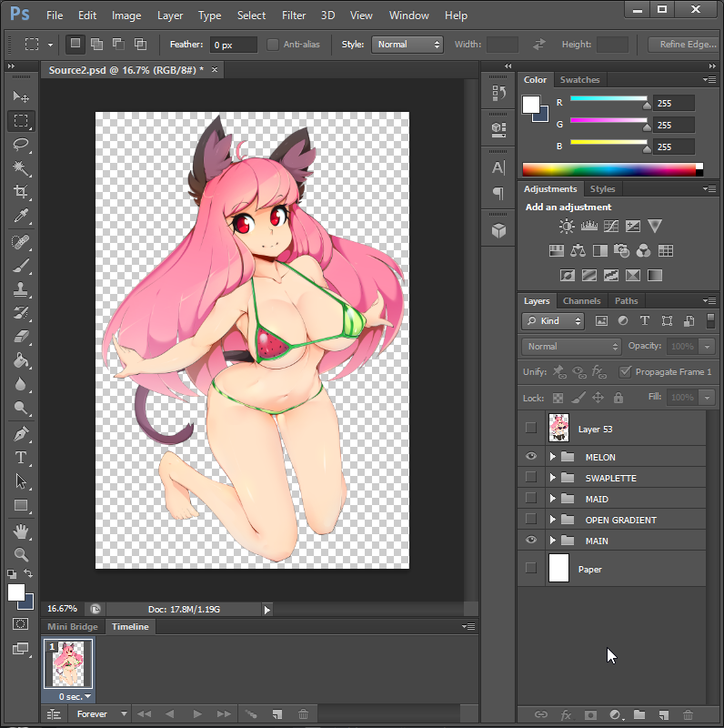The height and width of the screenshot is (728, 724).
Task: Add a layer mask from Layers panel
Action: 590,715
